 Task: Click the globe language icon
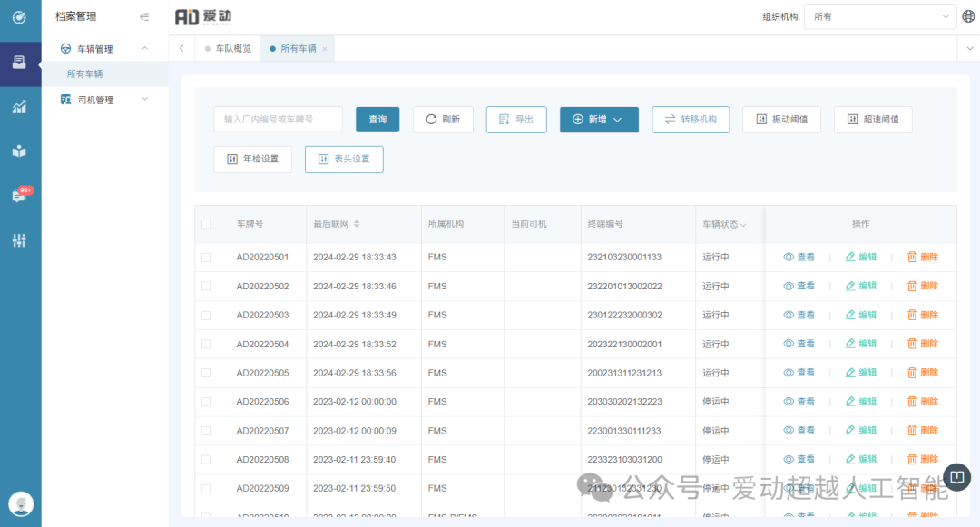click(x=969, y=16)
